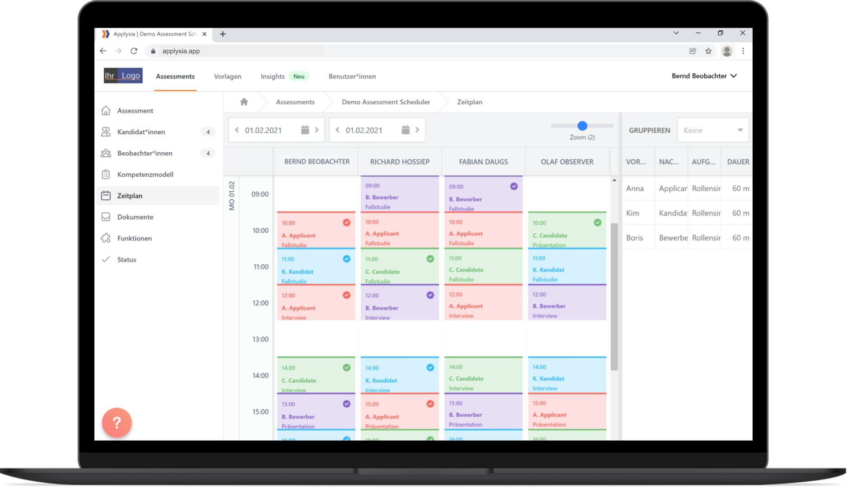Image resolution: width=868 pixels, height=488 pixels.
Task: Click the share page icon in address bar
Action: coord(693,51)
